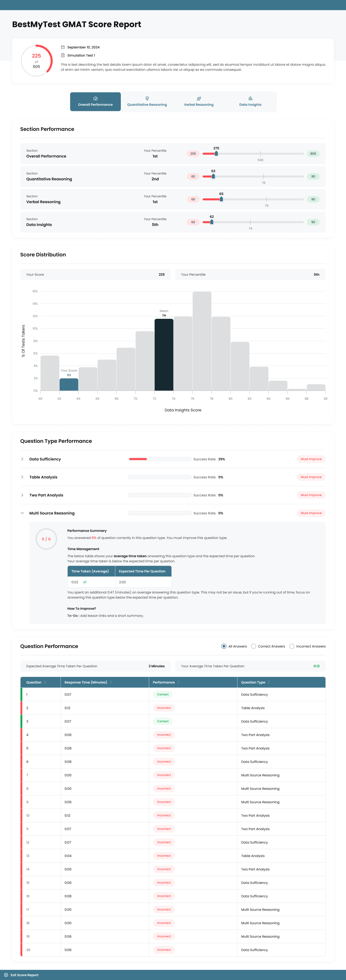Viewport: 346px width, 980px height.
Task: Click Must Improve badge for Multi Source Reasoning
Action: [x=311, y=513]
